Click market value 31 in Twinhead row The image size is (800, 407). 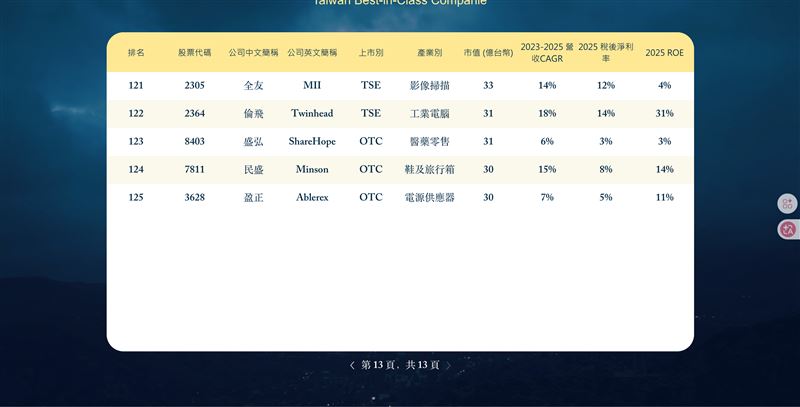click(x=488, y=113)
